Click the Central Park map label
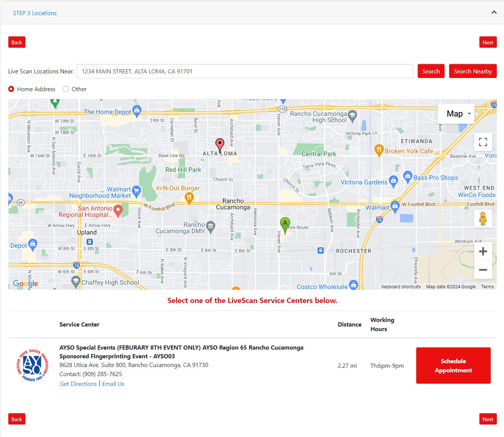This screenshot has width=504, height=437. 319,154
